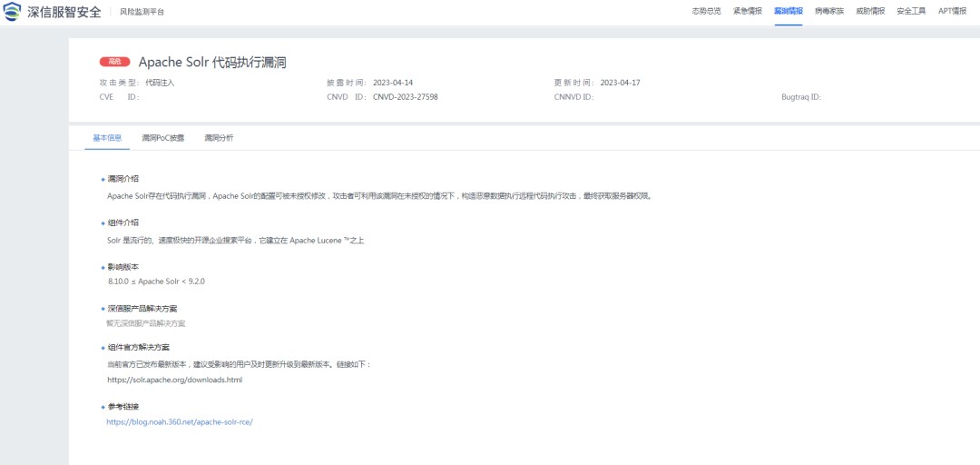980x465 pixels.
Task: Select the 漏洞情报 navigation item
Action: point(789,11)
